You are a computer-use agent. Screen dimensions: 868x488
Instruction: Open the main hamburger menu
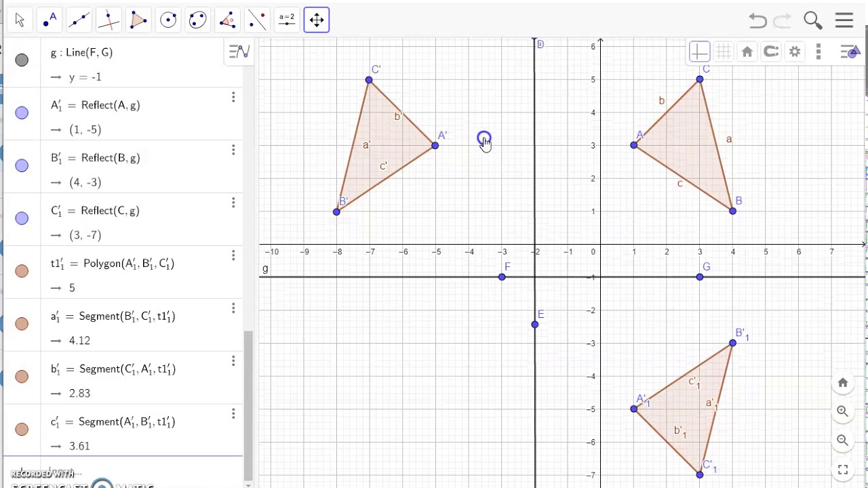point(844,20)
